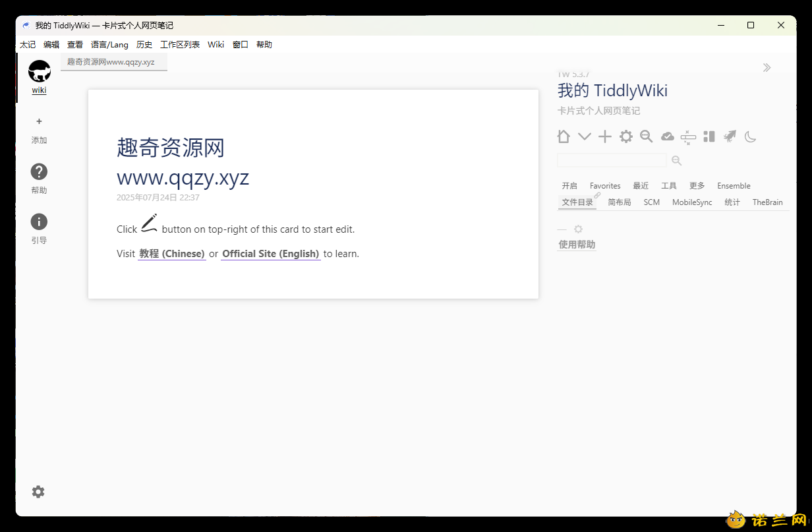Switch to the 工具 sidebar tab
The image size is (812, 532).
pyautogui.click(x=669, y=186)
